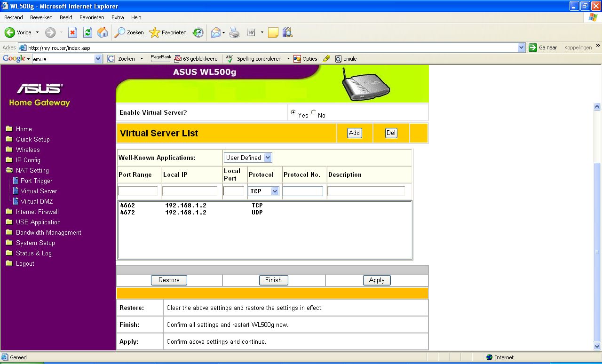
Task: Open the Back button history dropdown arrow
Action: tap(37, 32)
